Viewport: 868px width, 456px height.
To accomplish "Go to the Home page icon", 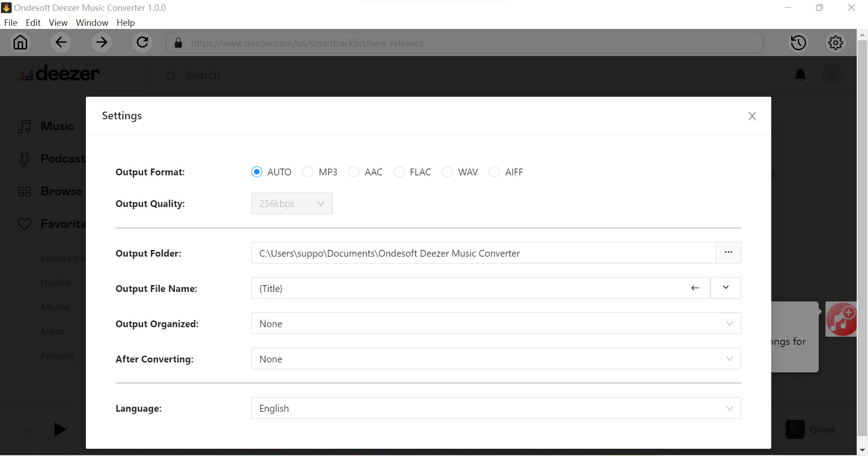I will [20, 42].
